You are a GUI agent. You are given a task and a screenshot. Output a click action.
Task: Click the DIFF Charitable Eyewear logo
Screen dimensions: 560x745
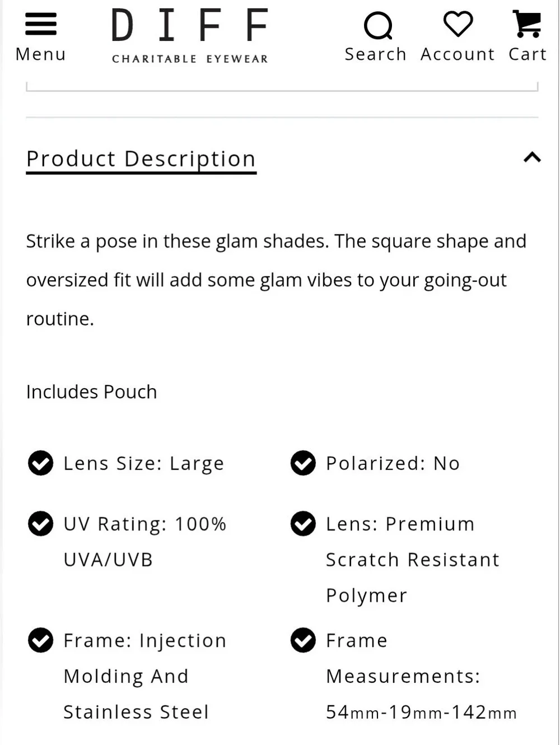tap(190, 36)
